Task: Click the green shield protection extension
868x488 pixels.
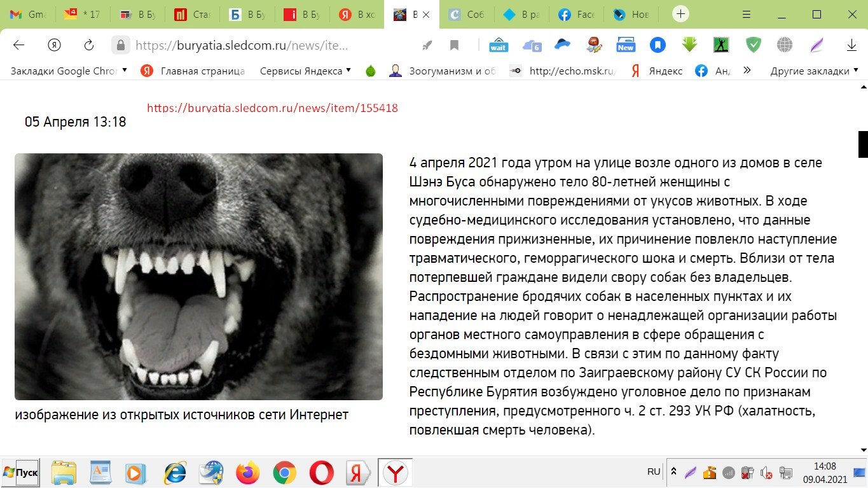Action: click(754, 45)
